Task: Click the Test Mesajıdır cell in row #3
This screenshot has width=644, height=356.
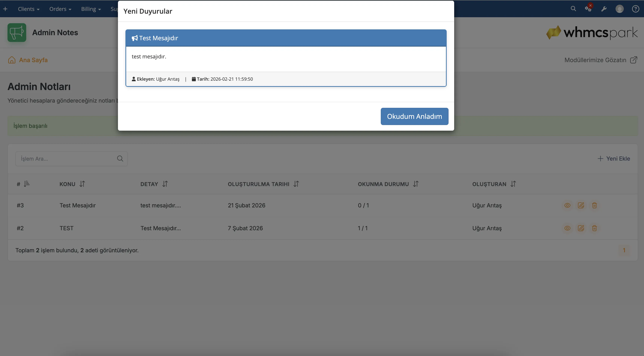Action: click(78, 205)
